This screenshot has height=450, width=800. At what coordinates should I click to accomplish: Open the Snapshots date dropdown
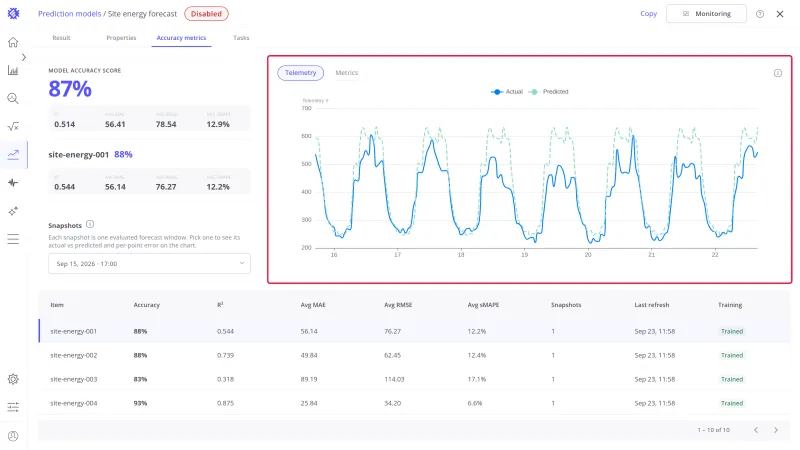149,264
